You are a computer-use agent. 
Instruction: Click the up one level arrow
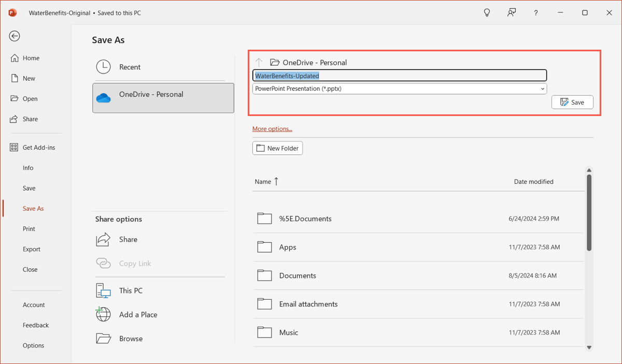[259, 62]
